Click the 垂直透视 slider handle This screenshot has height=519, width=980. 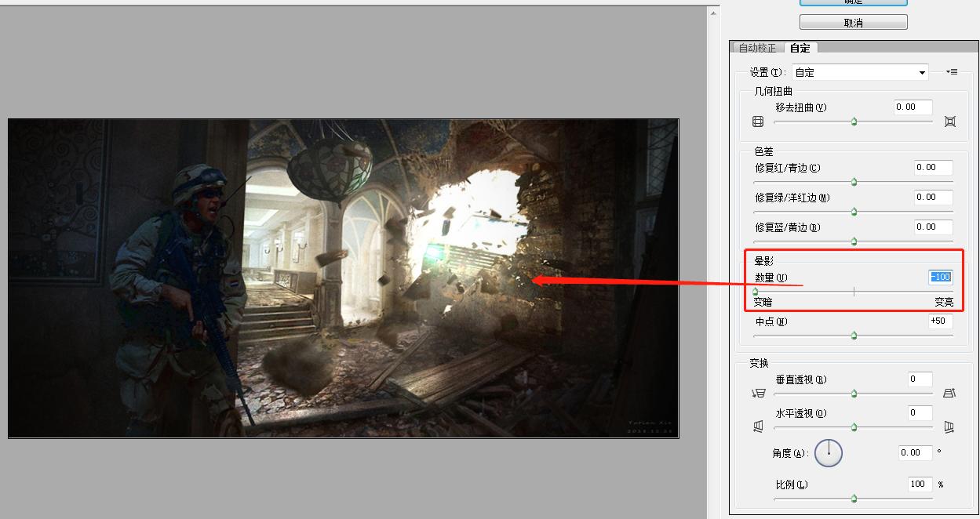(x=854, y=394)
